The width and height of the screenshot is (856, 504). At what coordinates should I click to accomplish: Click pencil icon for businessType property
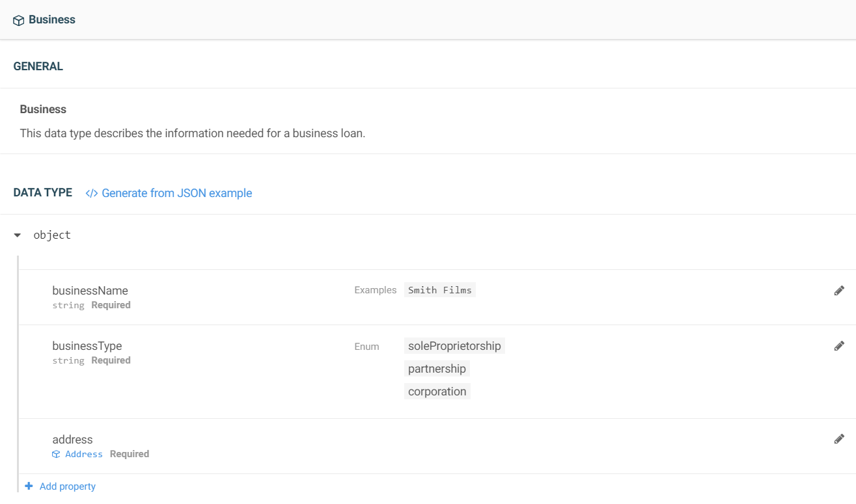coord(839,346)
